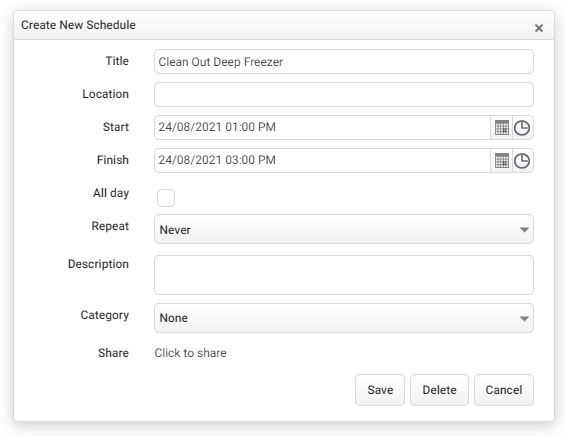
Task: Click into the Description text area
Action: (344, 275)
